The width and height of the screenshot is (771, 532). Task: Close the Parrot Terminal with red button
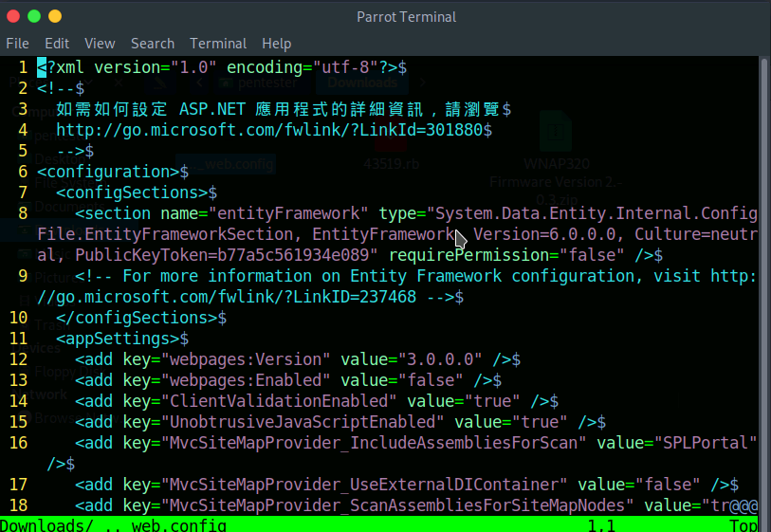pos(13,16)
